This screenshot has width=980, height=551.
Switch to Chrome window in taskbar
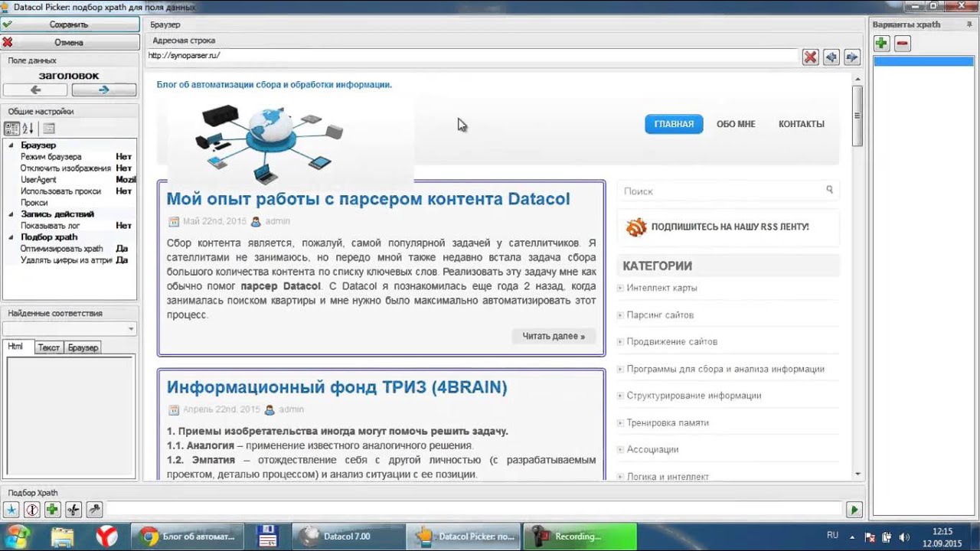[188, 536]
